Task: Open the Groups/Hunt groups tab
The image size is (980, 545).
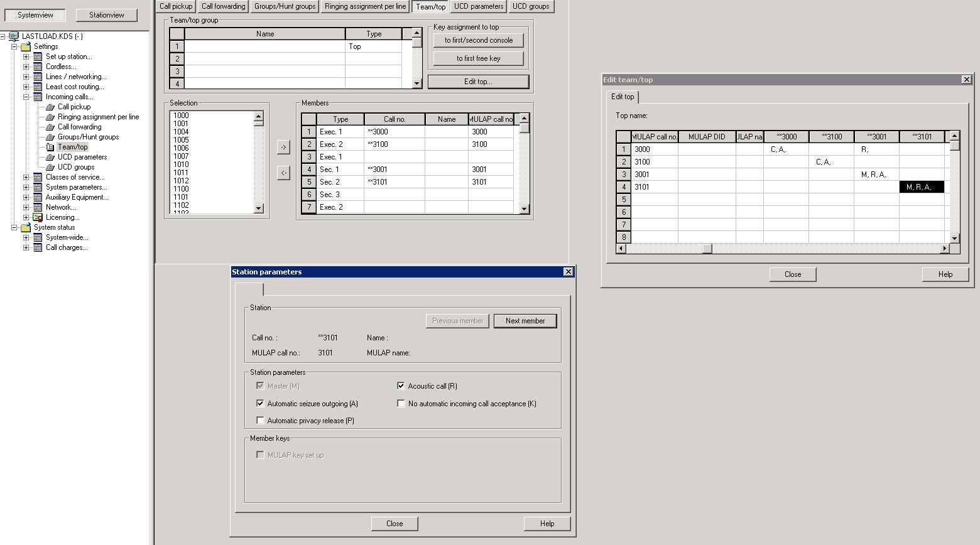Action: click(x=285, y=6)
